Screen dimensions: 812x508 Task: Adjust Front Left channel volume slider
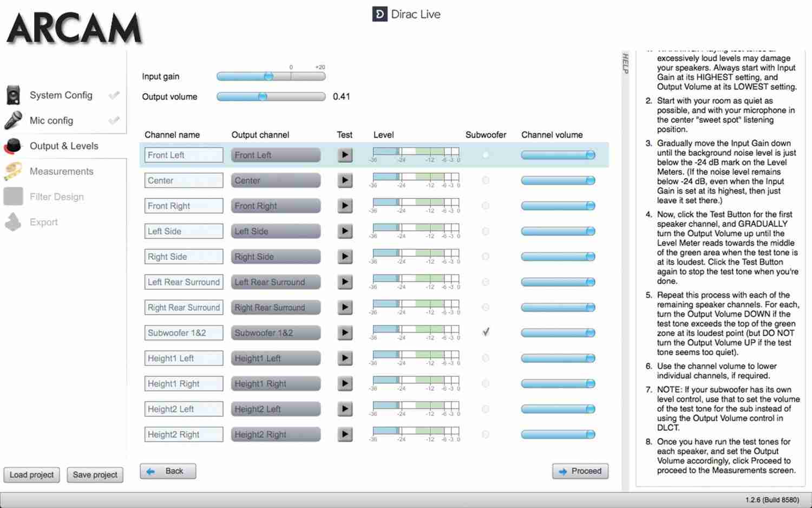tap(558, 155)
